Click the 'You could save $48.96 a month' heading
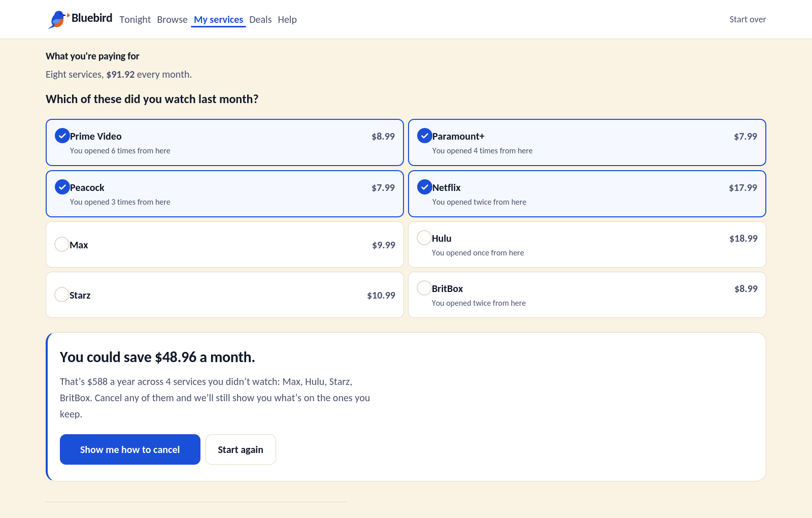The height and width of the screenshot is (518, 812). [157, 357]
